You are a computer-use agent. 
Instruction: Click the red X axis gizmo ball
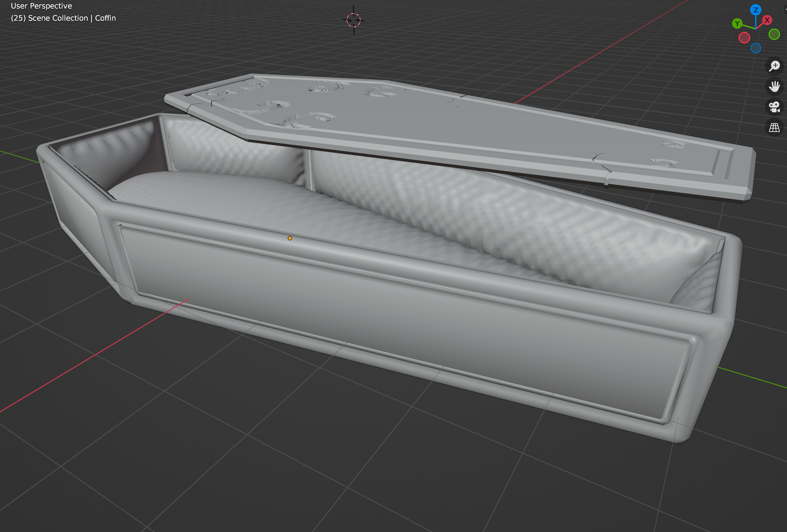point(767,20)
